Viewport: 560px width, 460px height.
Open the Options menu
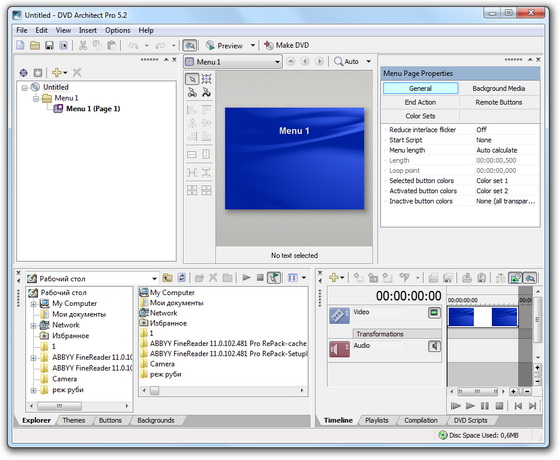click(118, 30)
